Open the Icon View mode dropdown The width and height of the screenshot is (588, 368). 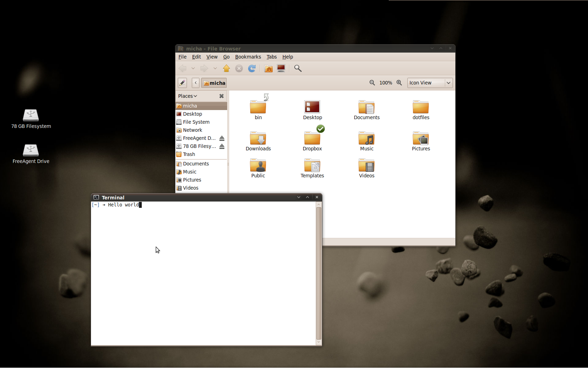(430, 83)
